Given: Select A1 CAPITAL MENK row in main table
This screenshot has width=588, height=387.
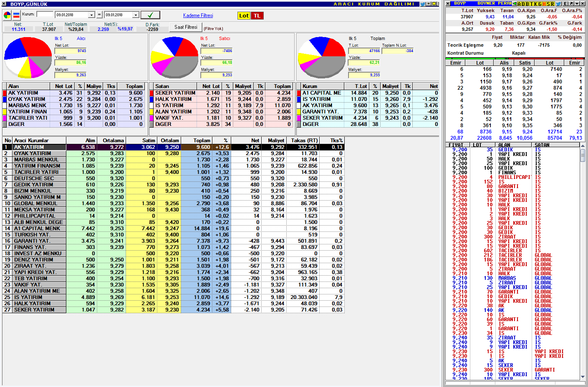Looking at the screenshot, I should [173, 229].
